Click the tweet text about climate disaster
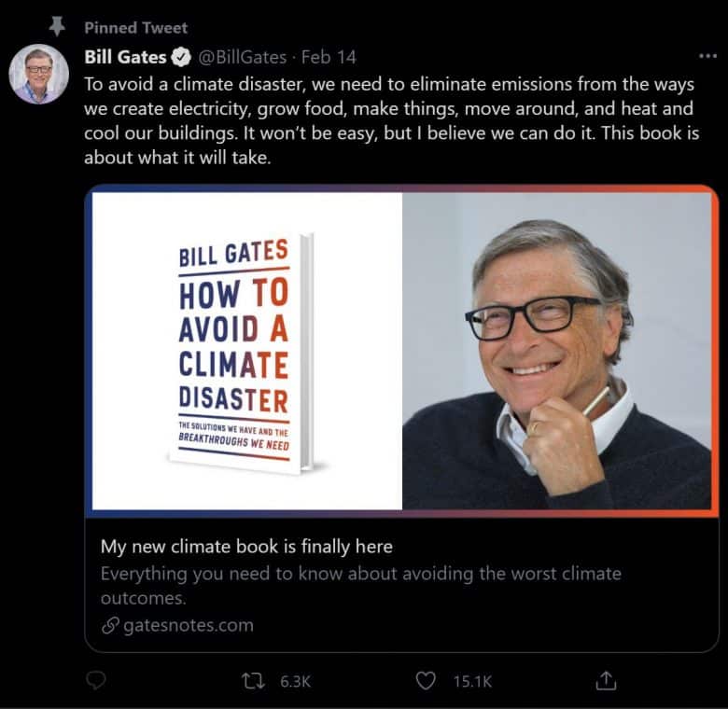The height and width of the screenshot is (709, 728). click(x=390, y=119)
